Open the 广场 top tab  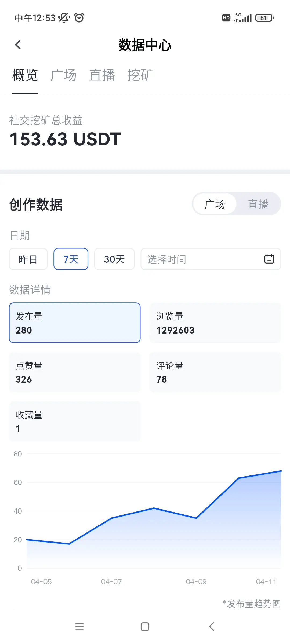tap(63, 75)
